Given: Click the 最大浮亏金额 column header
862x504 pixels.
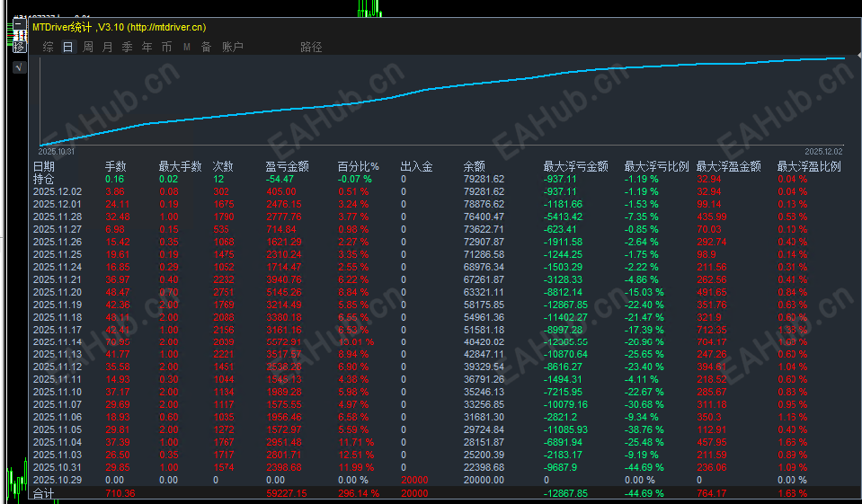Looking at the screenshot, I should (x=576, y=166).
